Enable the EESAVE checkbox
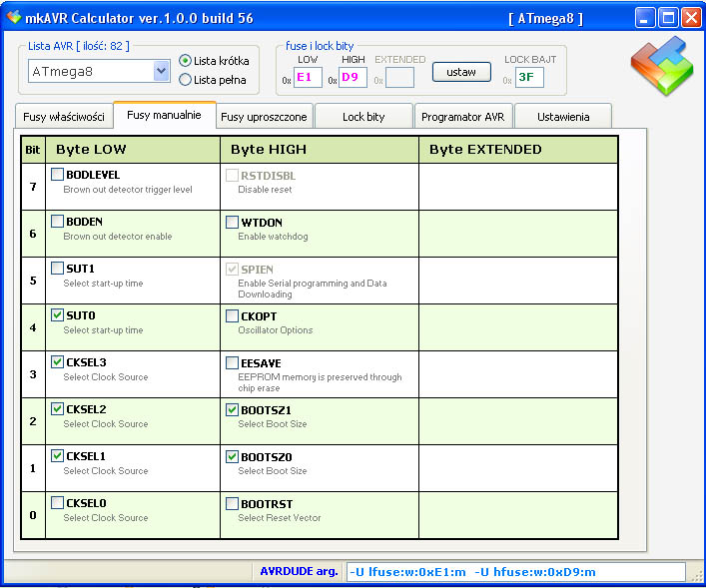The width and height of the screenshot is (706, 588). (232, 363)
